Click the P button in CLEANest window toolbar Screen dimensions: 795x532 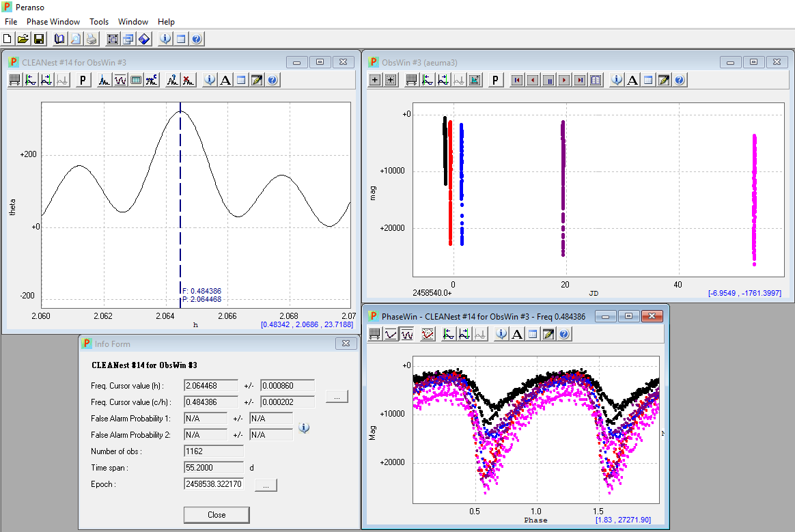point(83,80)
